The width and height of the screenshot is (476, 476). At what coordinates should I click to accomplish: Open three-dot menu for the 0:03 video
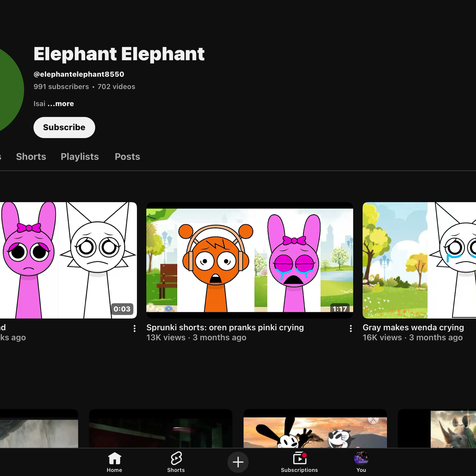pos(134,328)
